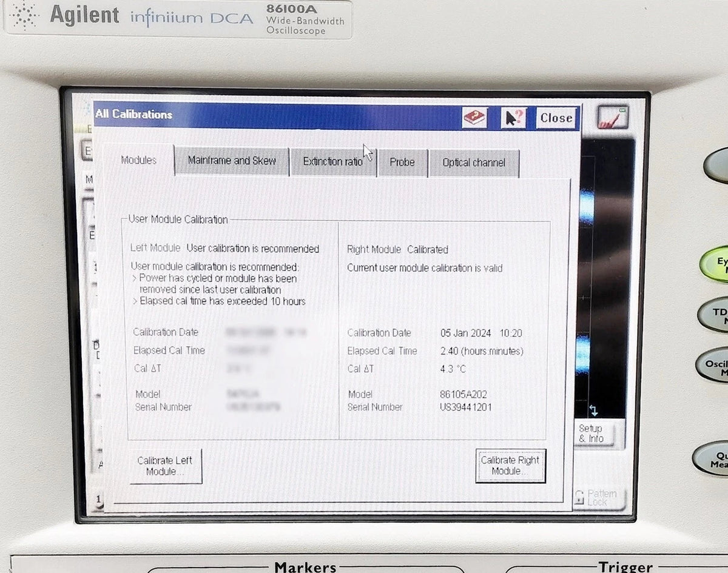Activate the What's This pointer help icon
This screenshot has width=728, height=573.
(513, 118)
